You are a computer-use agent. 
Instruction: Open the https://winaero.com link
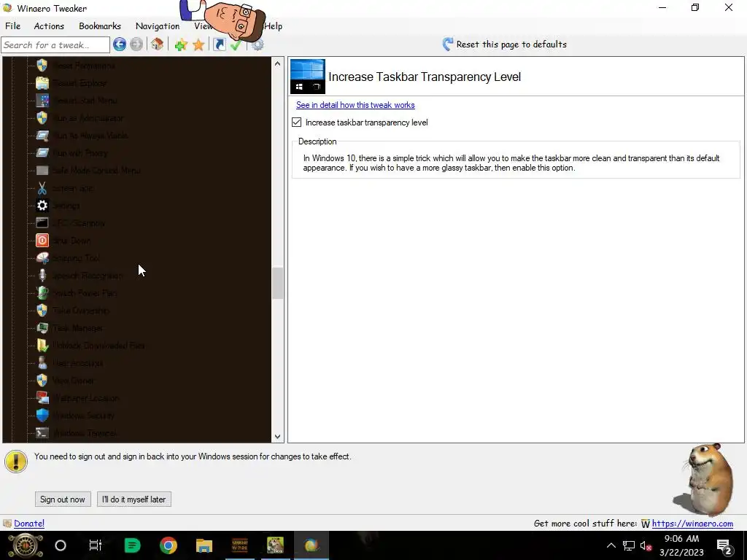pos(692,524)
